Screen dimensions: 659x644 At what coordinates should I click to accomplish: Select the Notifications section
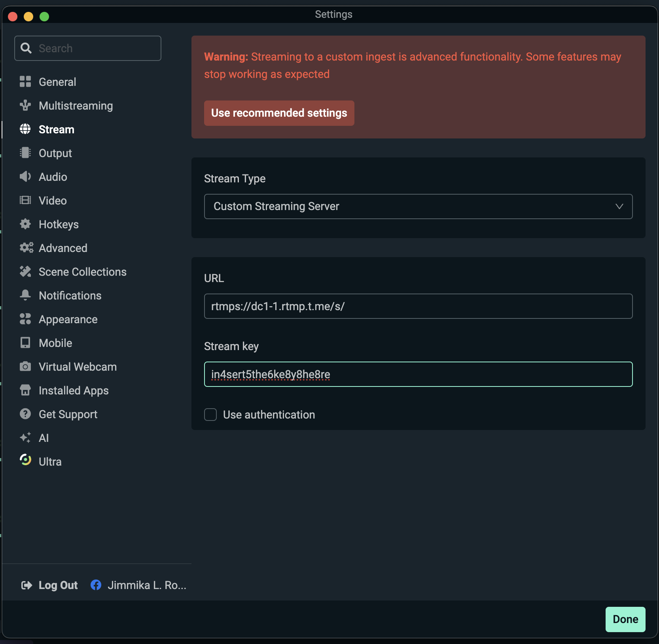click(x=70, y=295)
